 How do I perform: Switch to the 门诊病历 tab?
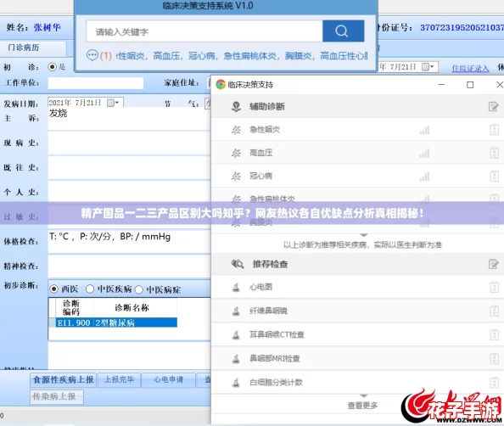point(23,48)
